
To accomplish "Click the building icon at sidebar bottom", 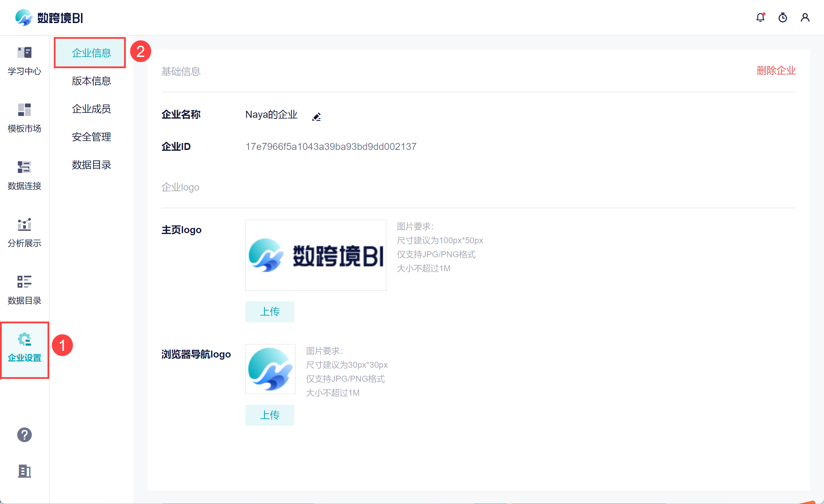I will 24,471.
